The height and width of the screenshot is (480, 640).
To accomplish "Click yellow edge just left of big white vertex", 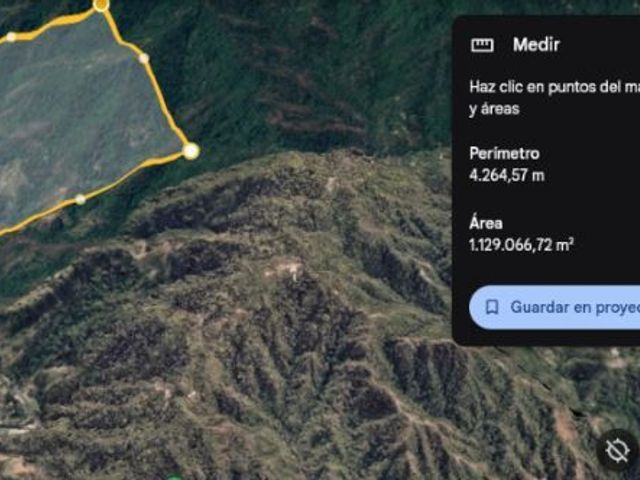I will click(x=163, y=159).
